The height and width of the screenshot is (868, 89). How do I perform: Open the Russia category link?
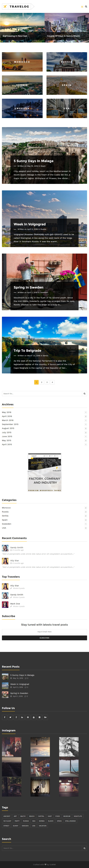[5, 512]
